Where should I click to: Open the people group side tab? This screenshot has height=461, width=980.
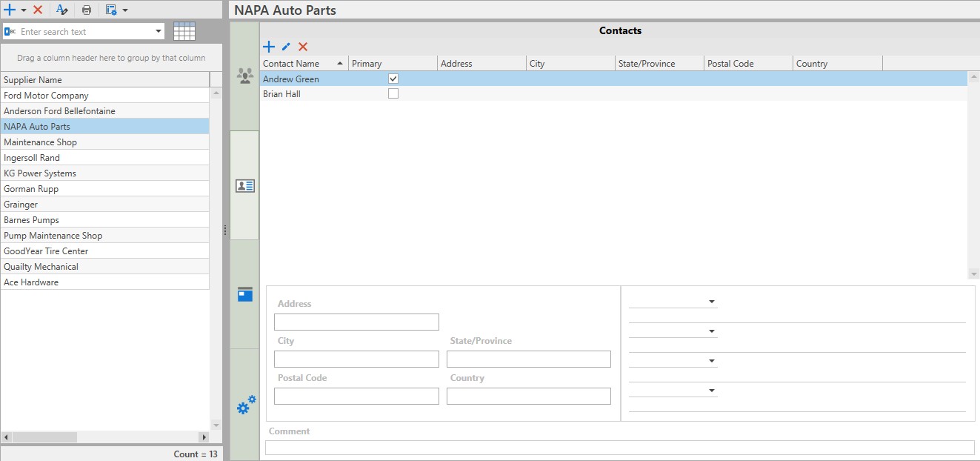coord(245,76)
